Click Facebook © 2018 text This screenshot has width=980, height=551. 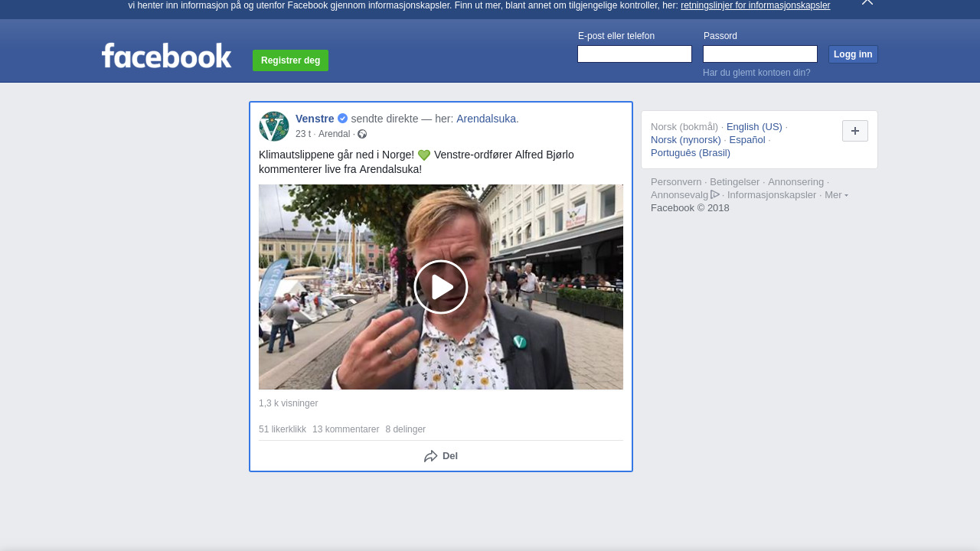(690, 208)
